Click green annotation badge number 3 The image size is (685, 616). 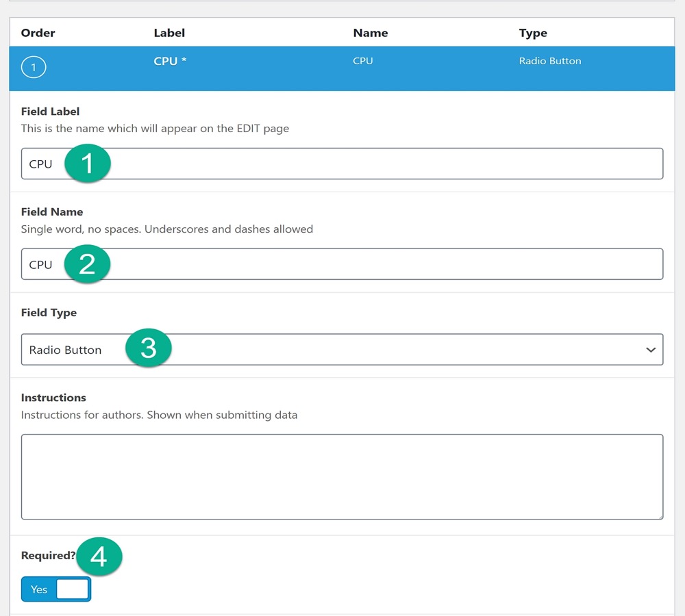[x=149, y=348]
